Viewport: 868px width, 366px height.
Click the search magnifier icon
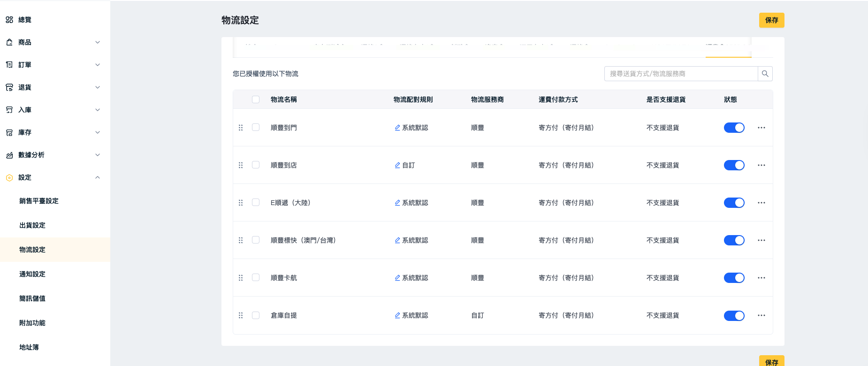(x=765, y=74)
